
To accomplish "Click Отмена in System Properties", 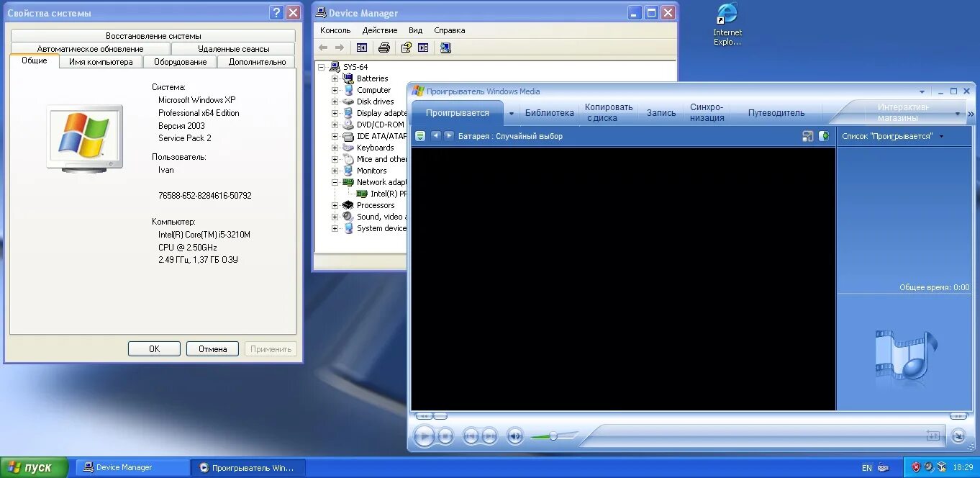I will 212,348.
